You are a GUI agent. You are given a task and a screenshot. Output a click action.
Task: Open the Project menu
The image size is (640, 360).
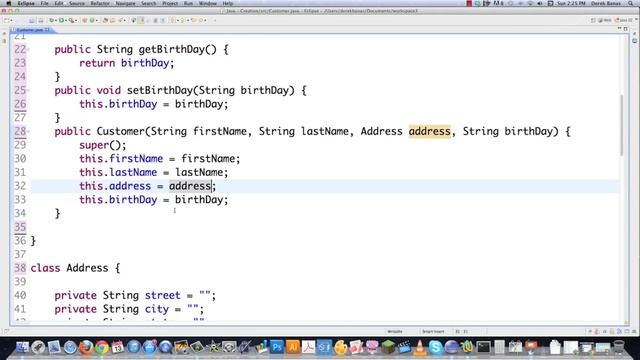tap(170, 3)
